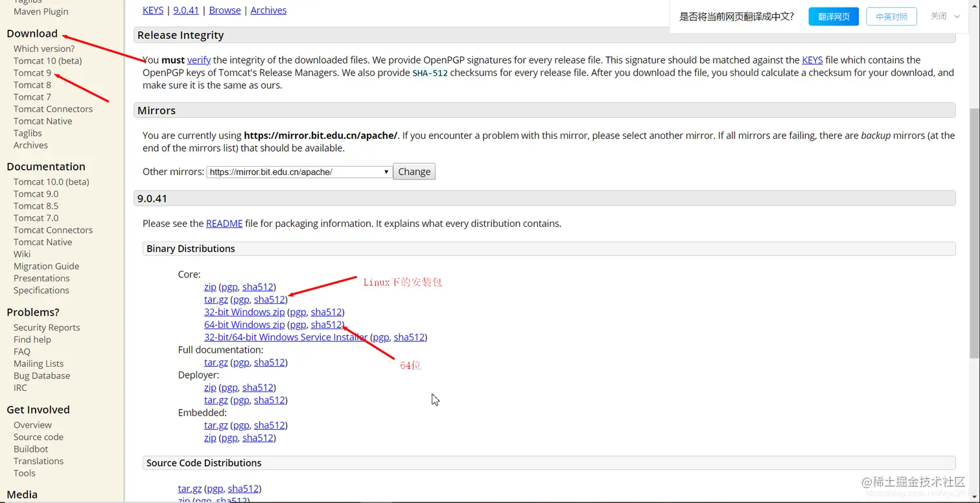Open the 9.0.41 link at top
980x503 pixels.
point(186,10)
